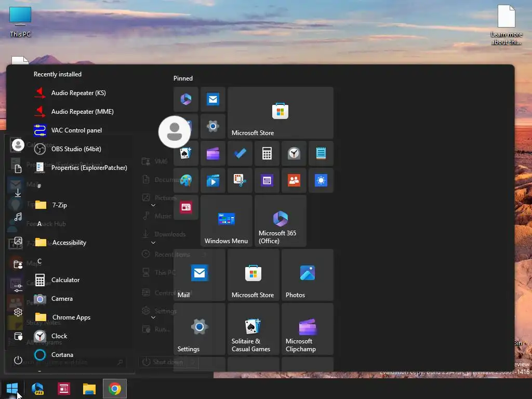Image resolution: width=532 pixels, height=399 pixels.
Task: Switch to Google Chrome on the taskbar
Action: point(115,389)
